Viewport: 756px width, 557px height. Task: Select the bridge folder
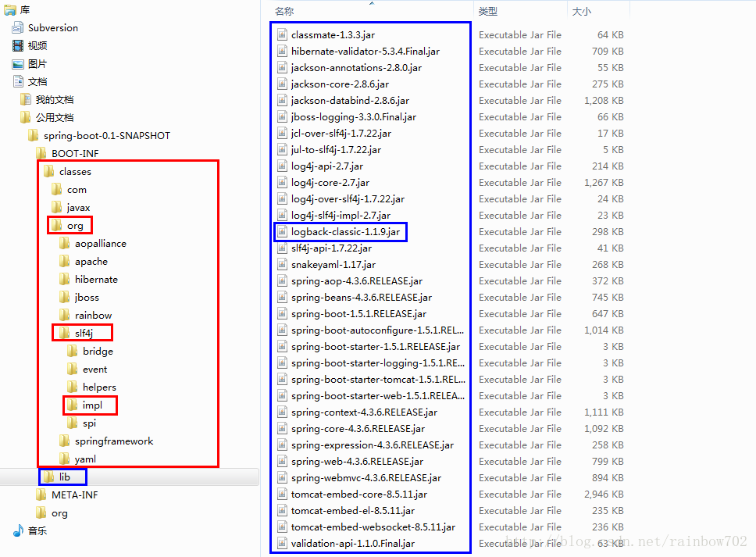98,351
